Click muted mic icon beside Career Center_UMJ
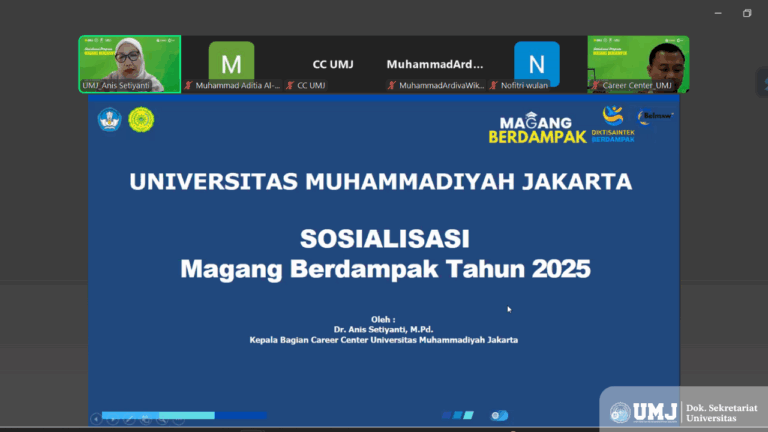Viewport: 768px width, 432px height. (x=596, y=86)
